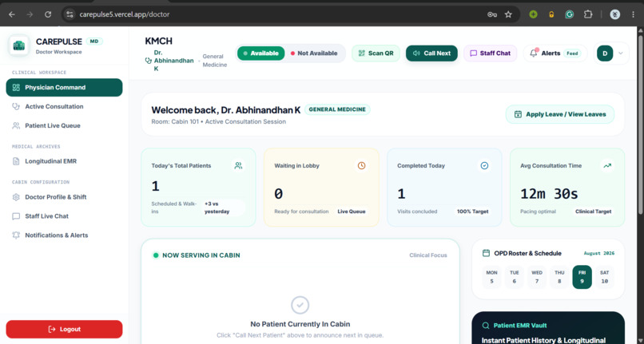Click the clock icon in Waiting in Lobby card
Image resolution: width=644 pixels, height=344 pixels.
(x=361, y=166)
